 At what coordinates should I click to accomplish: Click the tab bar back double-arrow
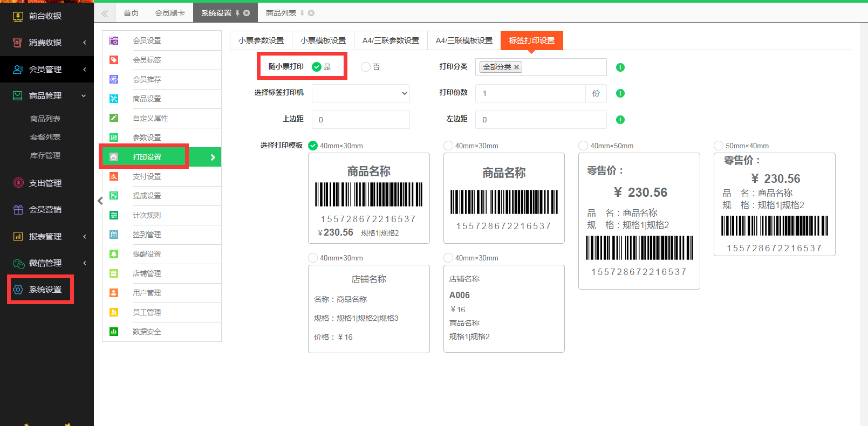click(x=105, y=13)
